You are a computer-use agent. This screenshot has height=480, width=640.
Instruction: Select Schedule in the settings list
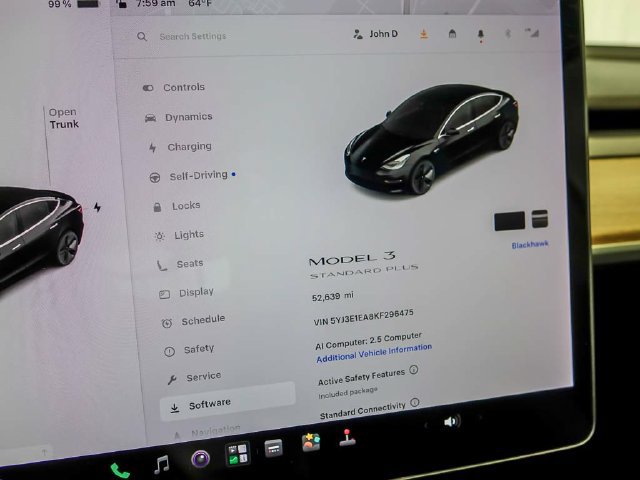tap(193, 321)
